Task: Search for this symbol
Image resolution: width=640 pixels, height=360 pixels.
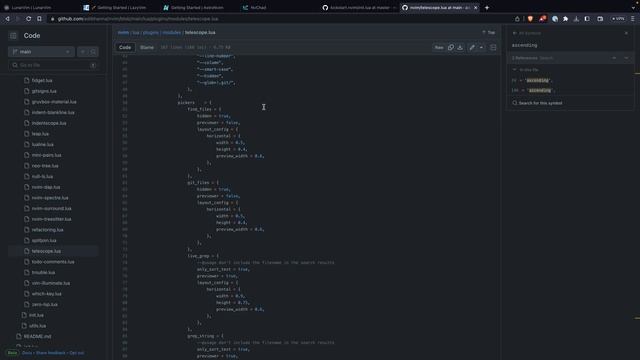Action: click(x=537, y=103)
